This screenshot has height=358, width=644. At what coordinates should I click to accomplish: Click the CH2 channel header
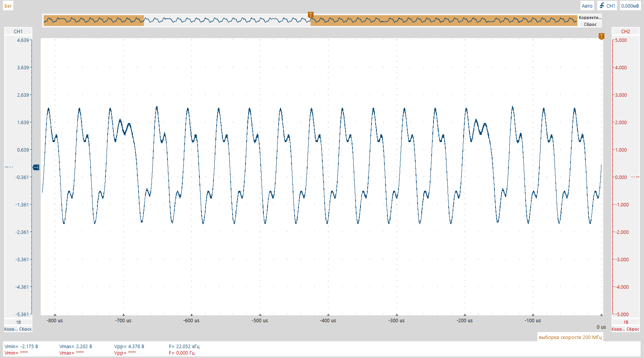click(626, 31)
